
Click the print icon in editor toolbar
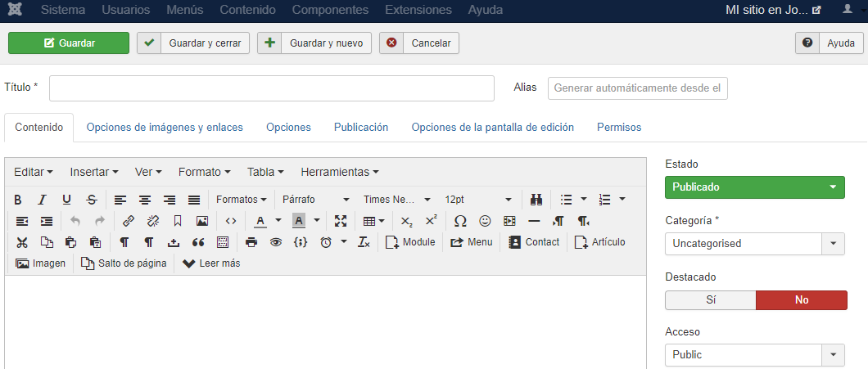(251, 242)
